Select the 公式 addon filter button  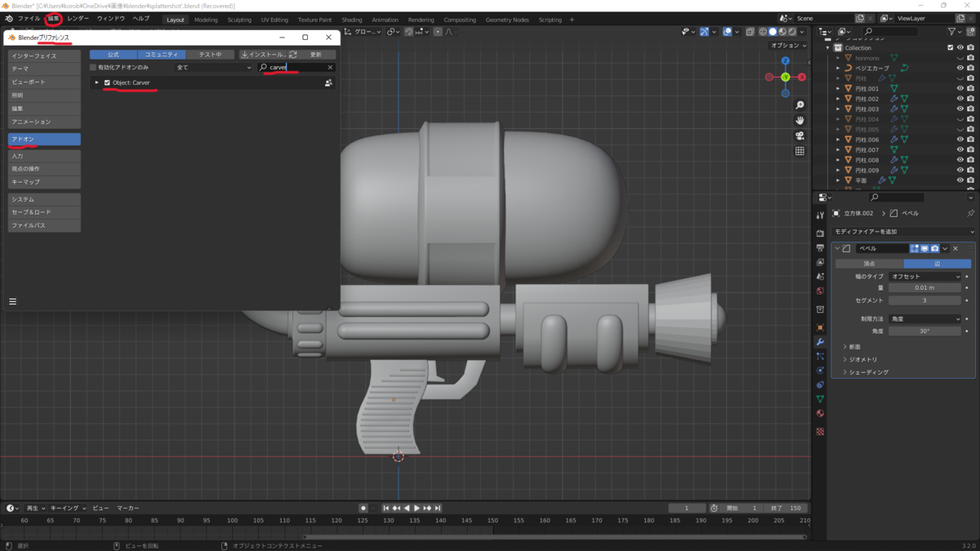point(113,55)
